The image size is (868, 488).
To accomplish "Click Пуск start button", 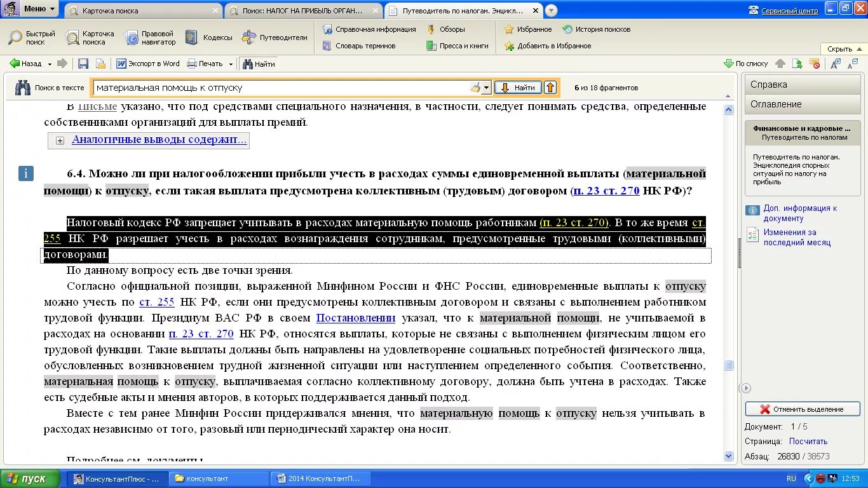I will 31,478.
